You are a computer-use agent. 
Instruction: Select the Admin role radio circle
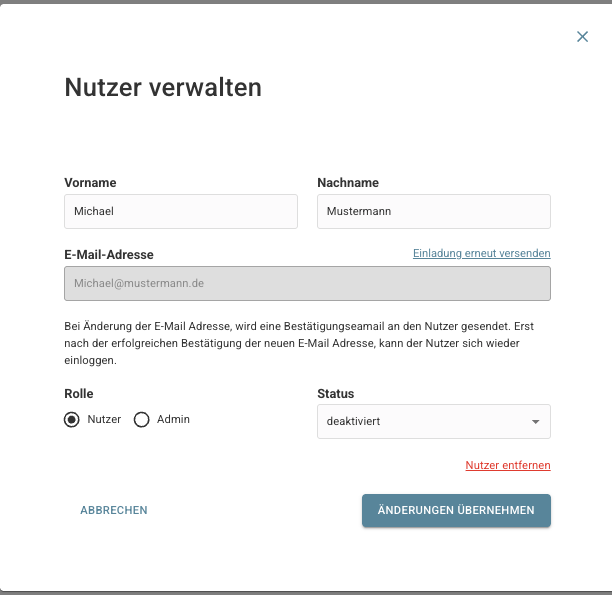[141, 420]
